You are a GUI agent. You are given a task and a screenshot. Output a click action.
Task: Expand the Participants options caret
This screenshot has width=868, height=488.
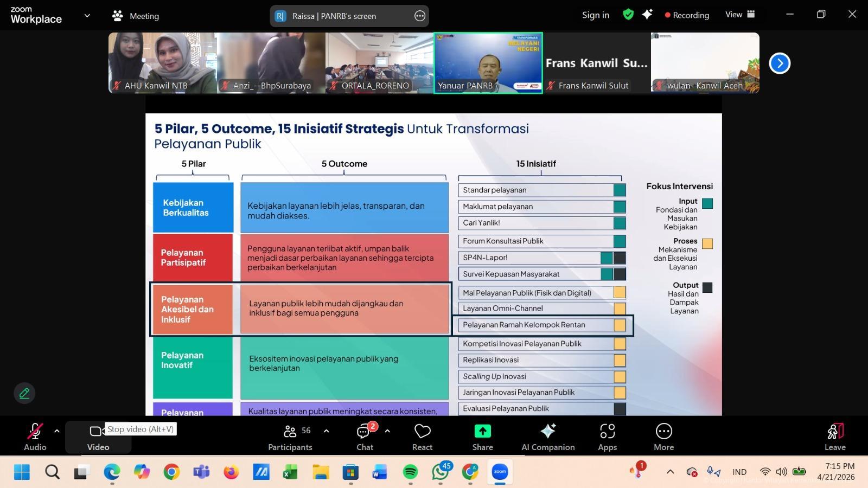(326, 431)
